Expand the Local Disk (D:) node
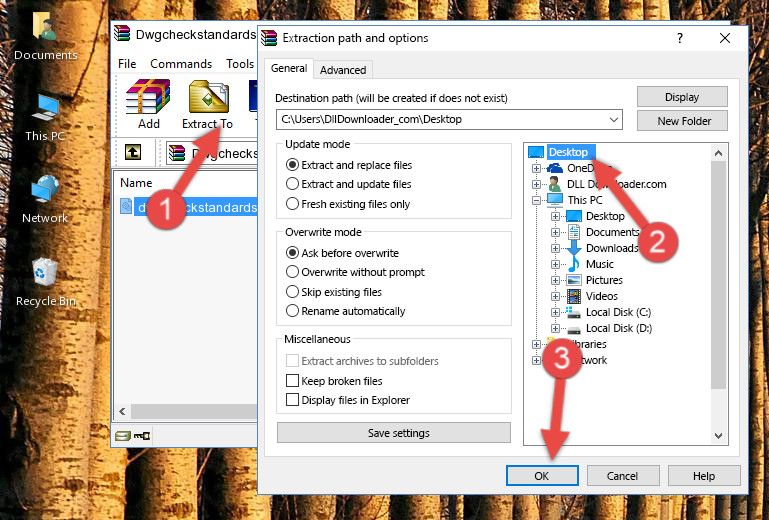Viewport: 769px width, 520px height. click(555, 329)
